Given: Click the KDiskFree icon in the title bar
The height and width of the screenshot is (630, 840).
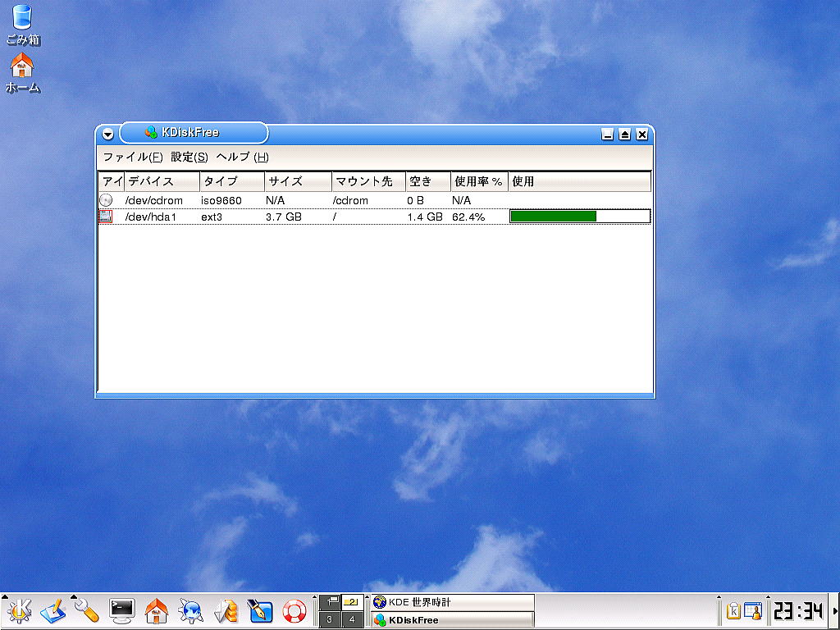Looking at the screenshot, I should pos(152,132).
